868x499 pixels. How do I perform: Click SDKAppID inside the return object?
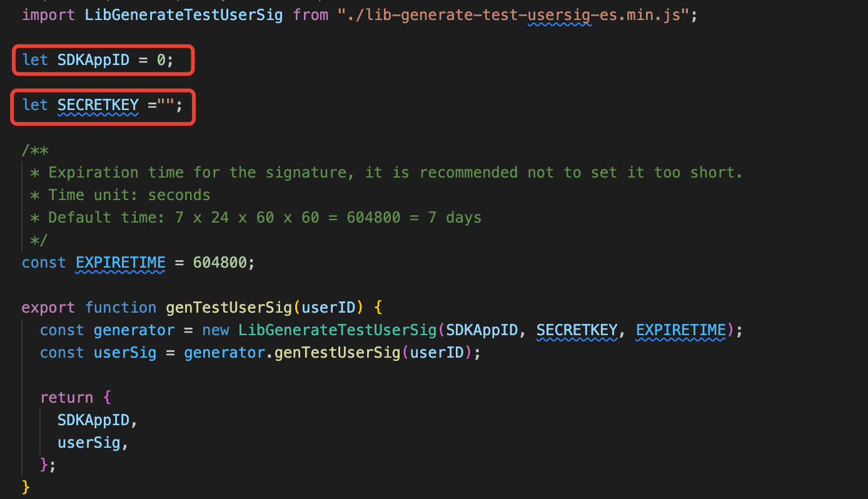[93, 420]
